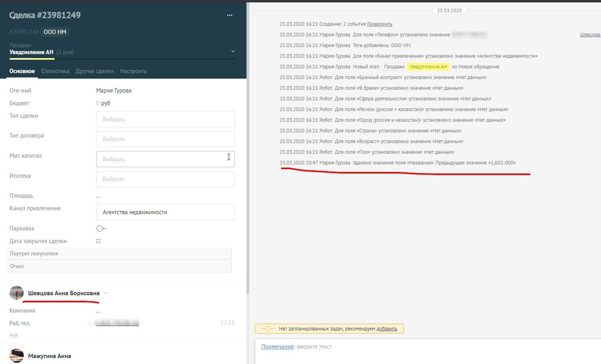Image resolution: width=601 pixels, height=364 pixels.
Task: Open the Тип сделки dropdown
Action: pos(165,119)
